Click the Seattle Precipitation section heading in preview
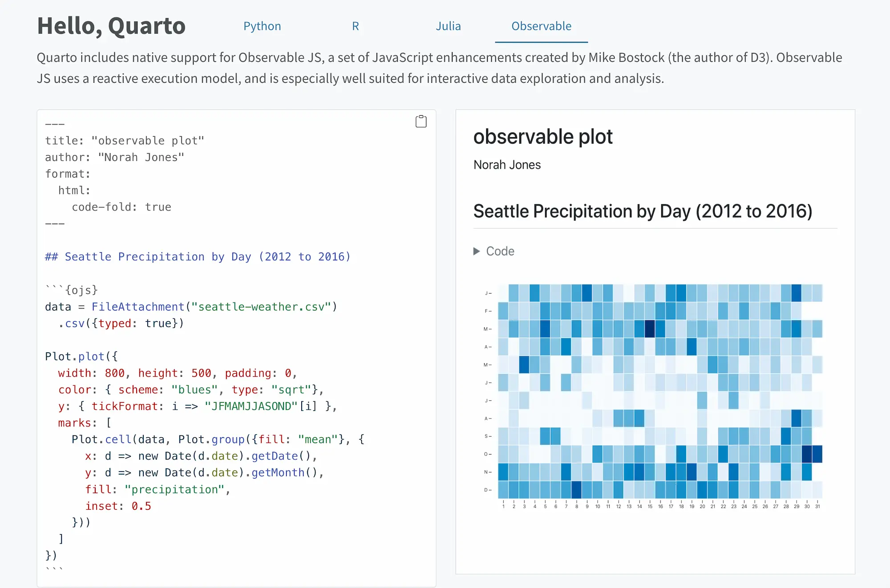The width and height of the screenshot is (890, 588). [643, 211]
